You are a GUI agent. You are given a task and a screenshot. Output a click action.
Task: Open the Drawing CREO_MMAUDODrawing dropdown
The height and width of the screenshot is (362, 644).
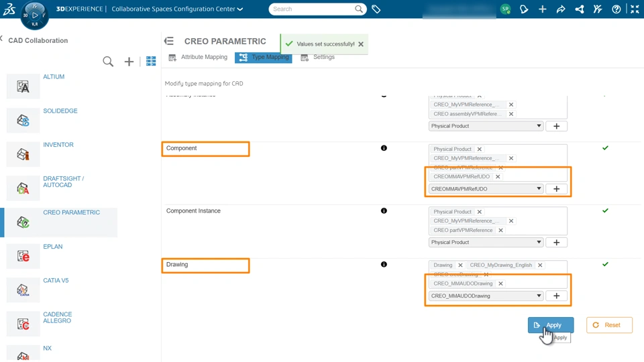(486, 296)
